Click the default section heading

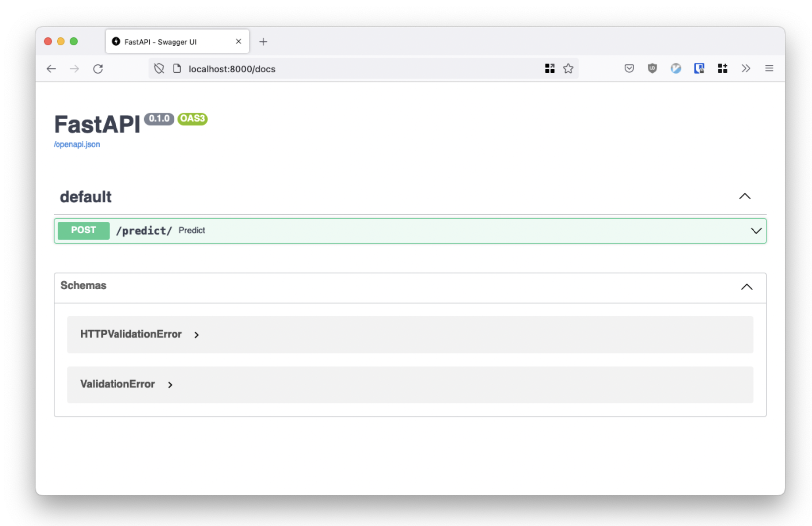coord(86,197)
